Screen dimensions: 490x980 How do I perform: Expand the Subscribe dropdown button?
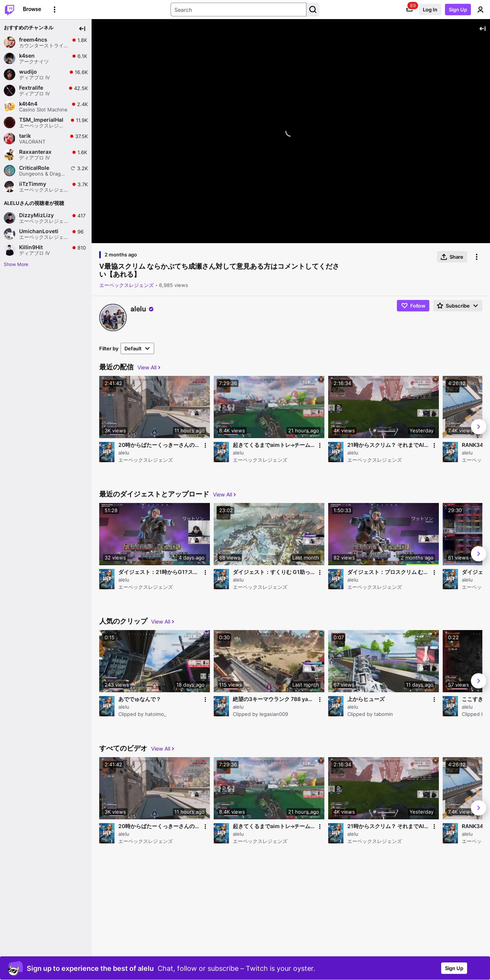point(458,306)
